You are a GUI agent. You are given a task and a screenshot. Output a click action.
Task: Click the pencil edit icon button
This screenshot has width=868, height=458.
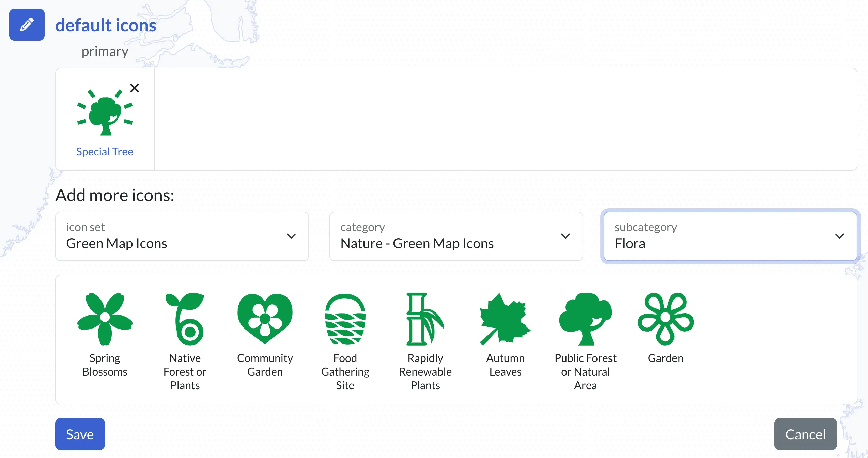click(x=27, y=25)
